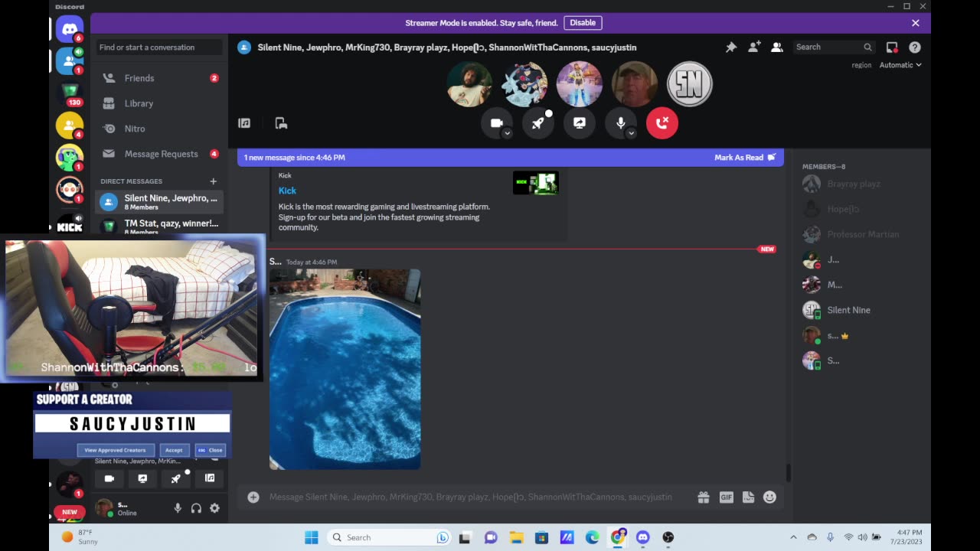
Task: Click the message input field
Action: (471, 497)
